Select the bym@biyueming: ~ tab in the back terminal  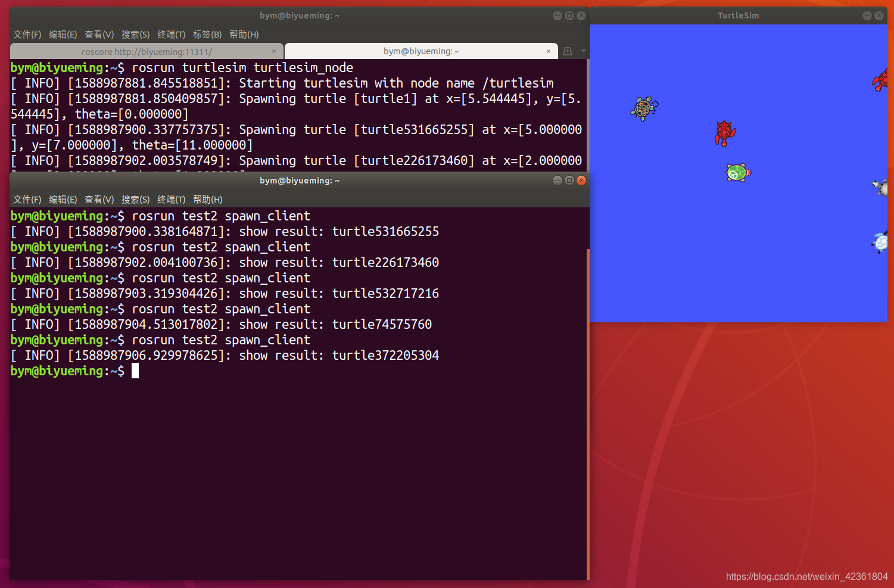click(x=421, y=51)
